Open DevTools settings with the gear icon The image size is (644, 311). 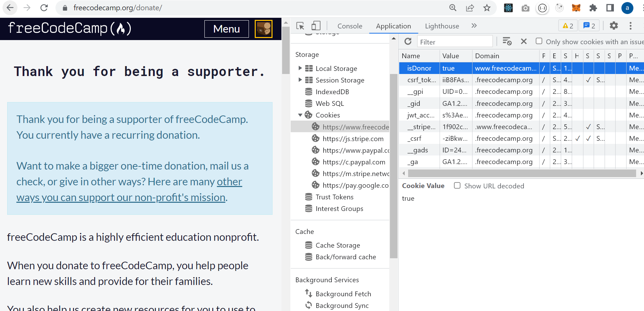(614, 26)
